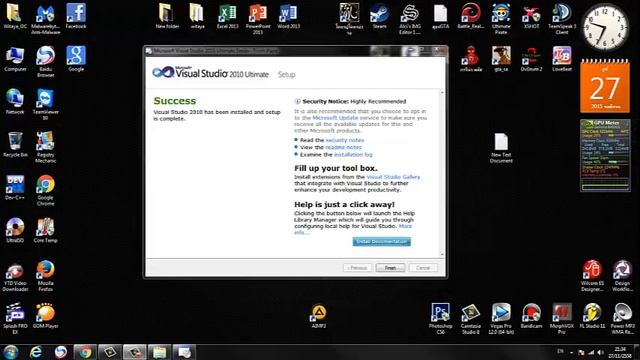Select the Steam desktop icon
The width and height of the screenshot is (640, 360).
379,16
